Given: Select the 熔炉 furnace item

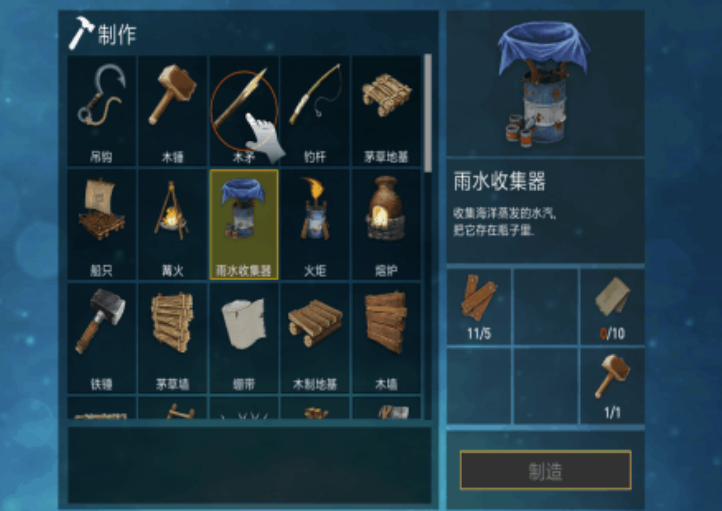Looking at the screenshot, I should 386,224.
